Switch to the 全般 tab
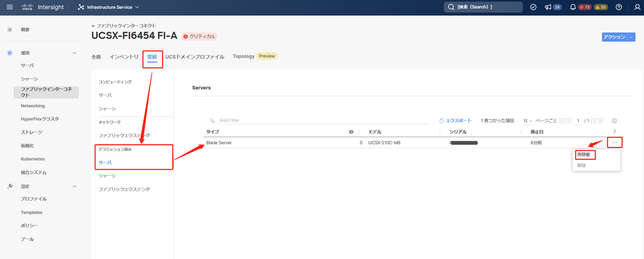The height and width of the screenshot is (259, 644). pyautogui.click(x=96, y=57)
